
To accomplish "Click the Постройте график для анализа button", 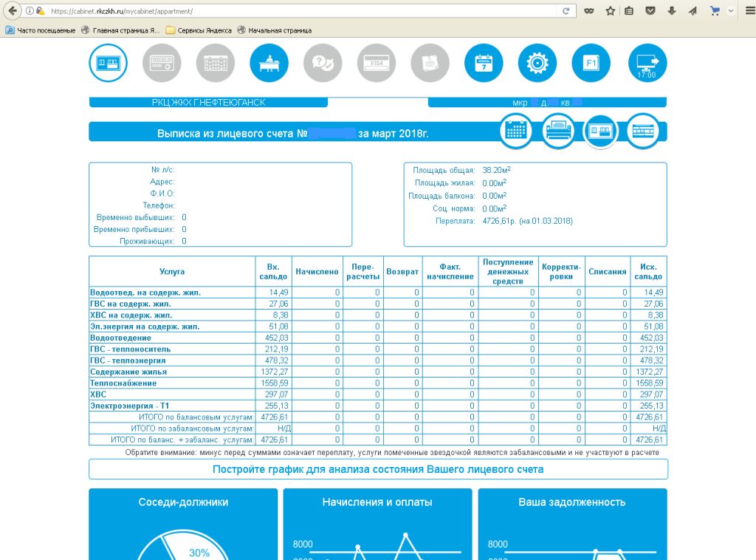I will pyautogui.click(x=378, y=469).
